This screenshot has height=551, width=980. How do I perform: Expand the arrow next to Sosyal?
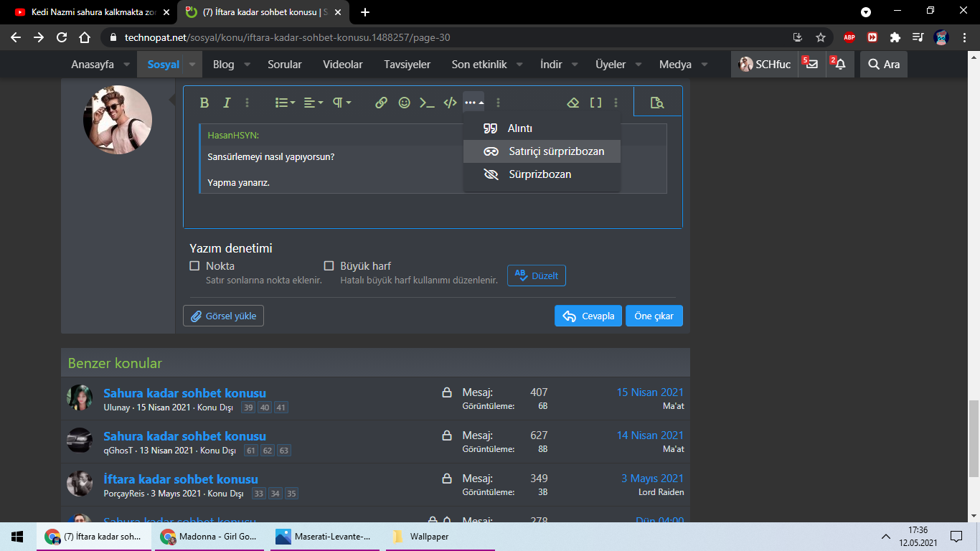pos(192,65)
